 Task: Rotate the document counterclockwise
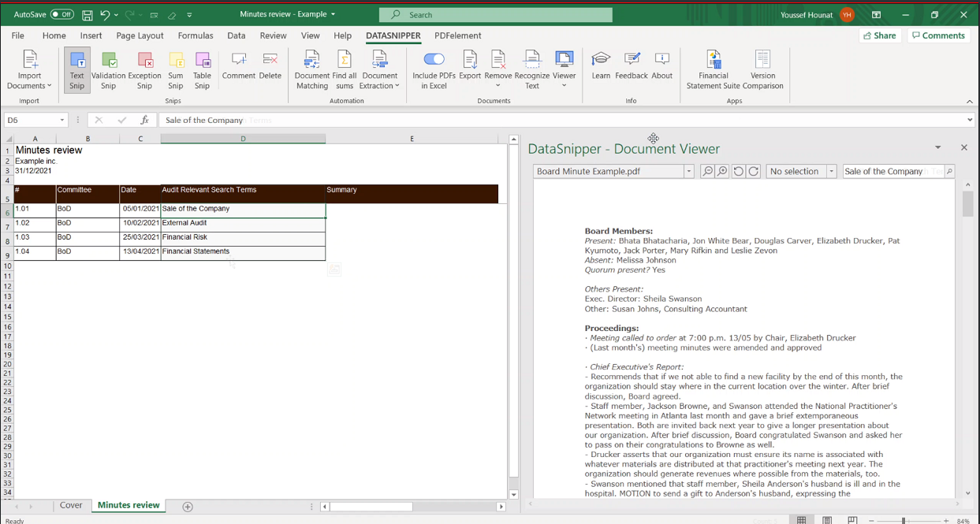(x=739, y=171)
